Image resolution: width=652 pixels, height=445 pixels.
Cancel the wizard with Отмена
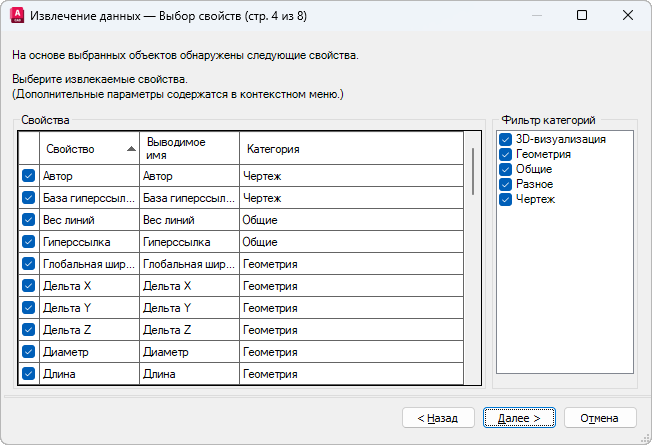coord(600,417)
